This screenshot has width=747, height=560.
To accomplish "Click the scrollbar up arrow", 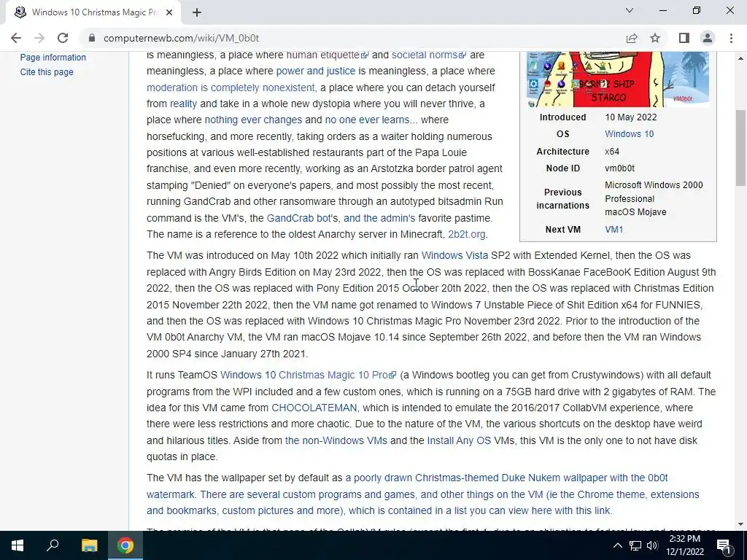I will tap(740, 58).
